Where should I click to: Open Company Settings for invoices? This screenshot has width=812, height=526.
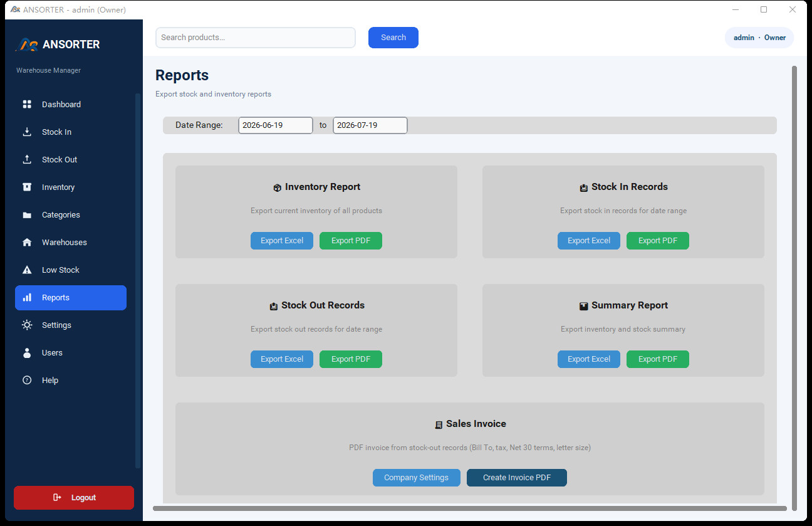click(417, 478)
